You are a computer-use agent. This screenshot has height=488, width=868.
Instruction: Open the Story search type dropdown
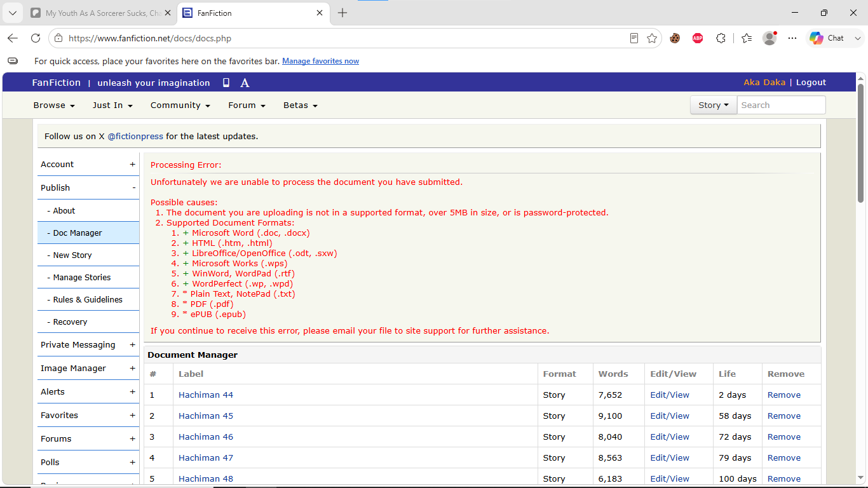[714, 105]
